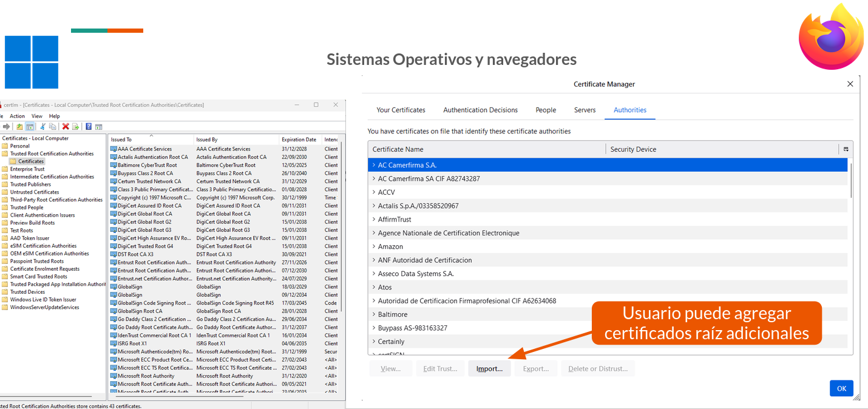
Task: Click the WindowsServerUpdateServices folder icon
Action: (x=5, y=307)
